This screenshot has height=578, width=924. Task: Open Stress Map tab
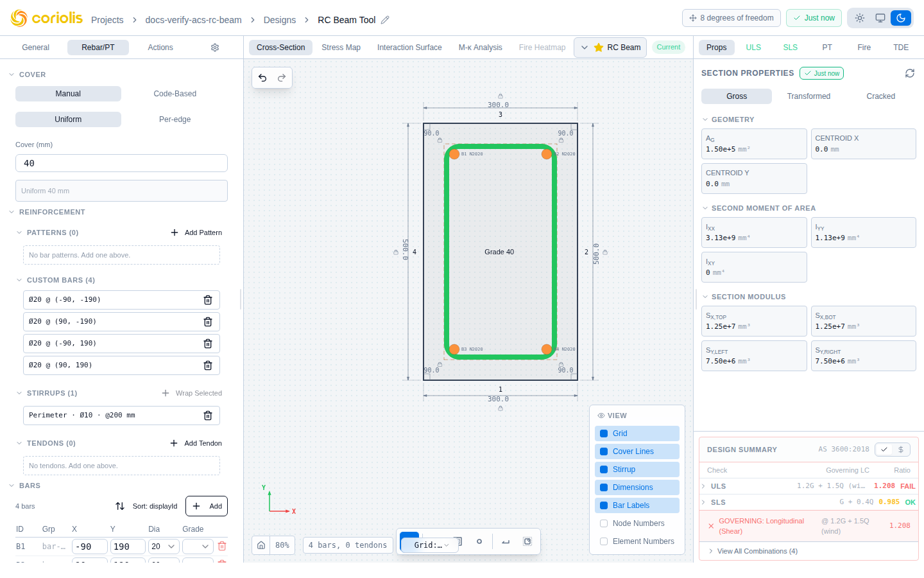(x=341, y=48)
